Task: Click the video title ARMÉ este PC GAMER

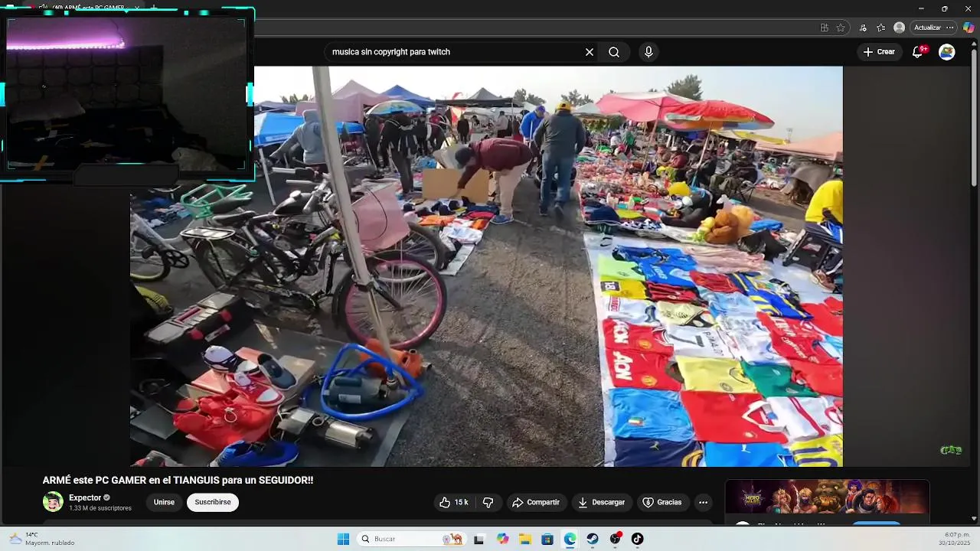Action: coord(178,481)
